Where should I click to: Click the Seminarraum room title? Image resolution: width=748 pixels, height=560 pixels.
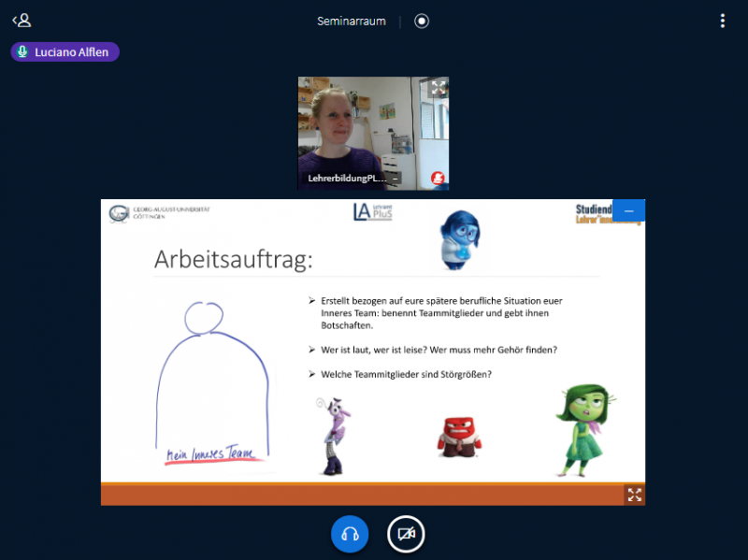click(352, 21)
